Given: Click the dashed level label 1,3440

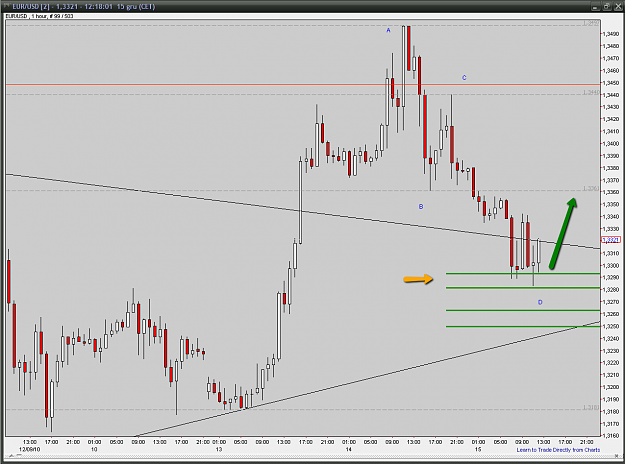Looking at the screenshot, I should 591,92.
